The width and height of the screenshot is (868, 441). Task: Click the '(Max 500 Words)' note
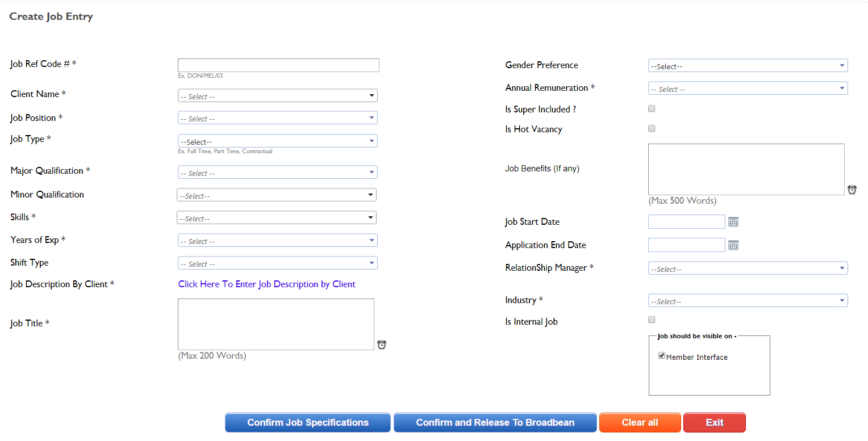[683, 201]
